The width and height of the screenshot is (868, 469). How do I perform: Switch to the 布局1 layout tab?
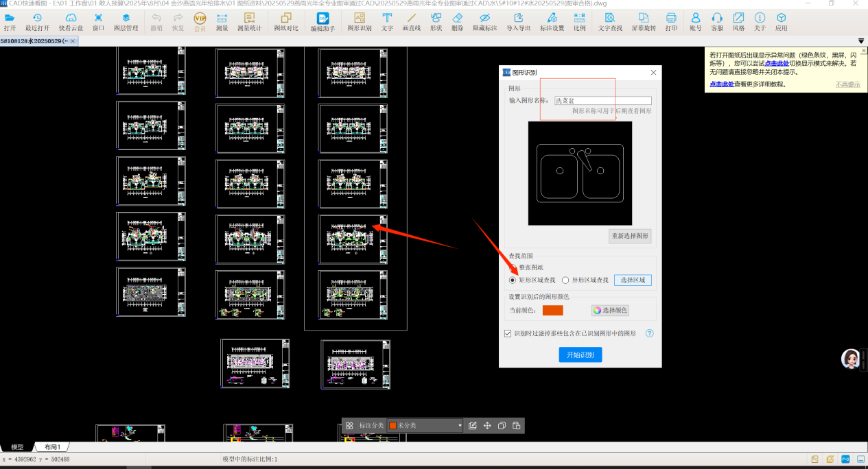pyautogui.click(x=53, y=447)
